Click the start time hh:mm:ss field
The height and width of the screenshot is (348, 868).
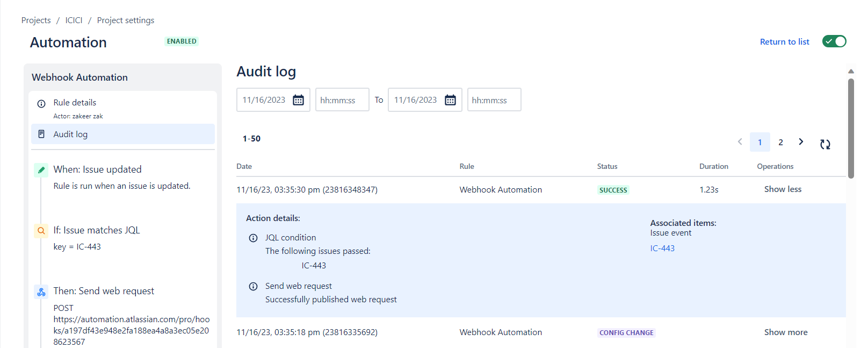coord(342,100)
